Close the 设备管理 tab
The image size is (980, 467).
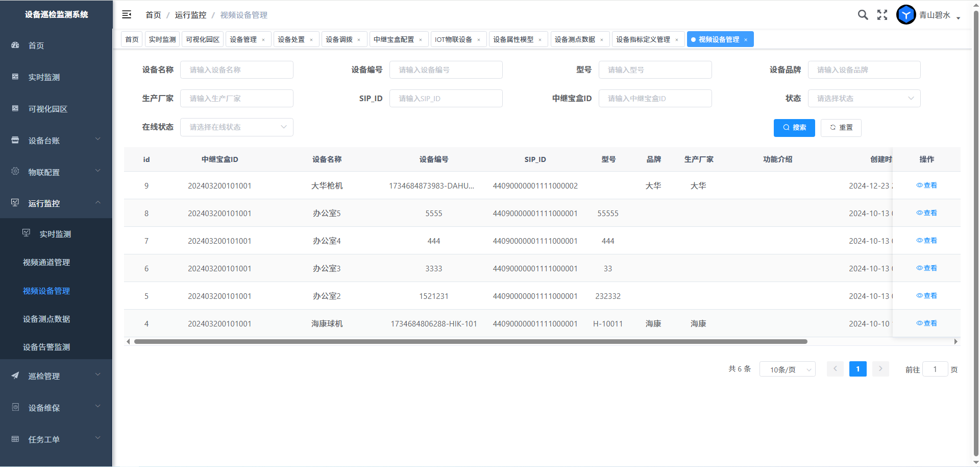(263, 40)
